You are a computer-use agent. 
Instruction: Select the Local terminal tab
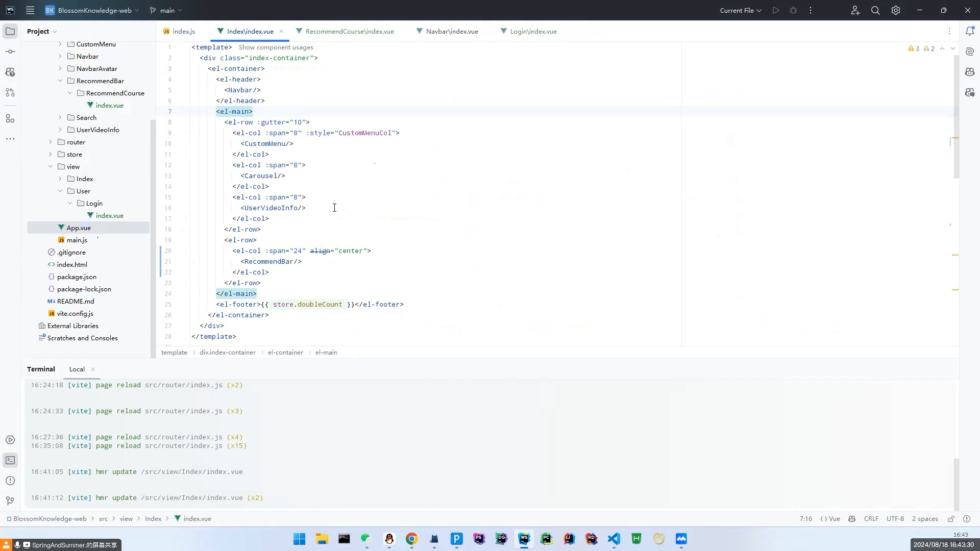tap(77, 369)
